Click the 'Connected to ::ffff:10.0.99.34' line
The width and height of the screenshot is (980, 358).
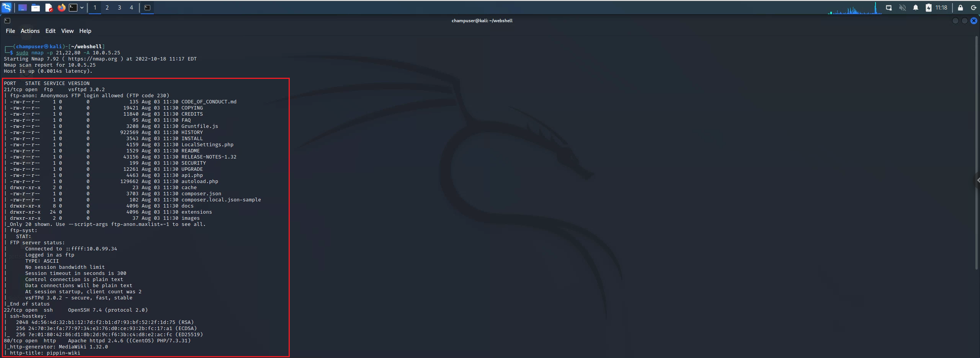click(71, 249)
